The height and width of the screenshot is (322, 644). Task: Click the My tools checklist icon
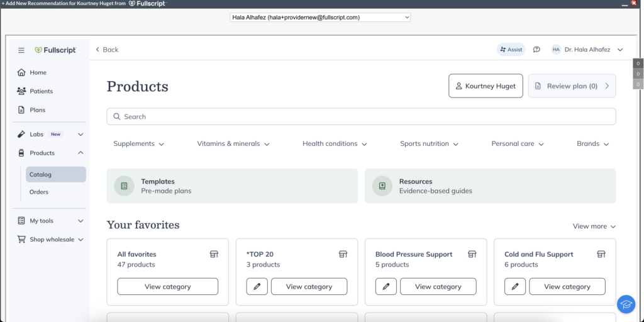[x=21, y=221]
